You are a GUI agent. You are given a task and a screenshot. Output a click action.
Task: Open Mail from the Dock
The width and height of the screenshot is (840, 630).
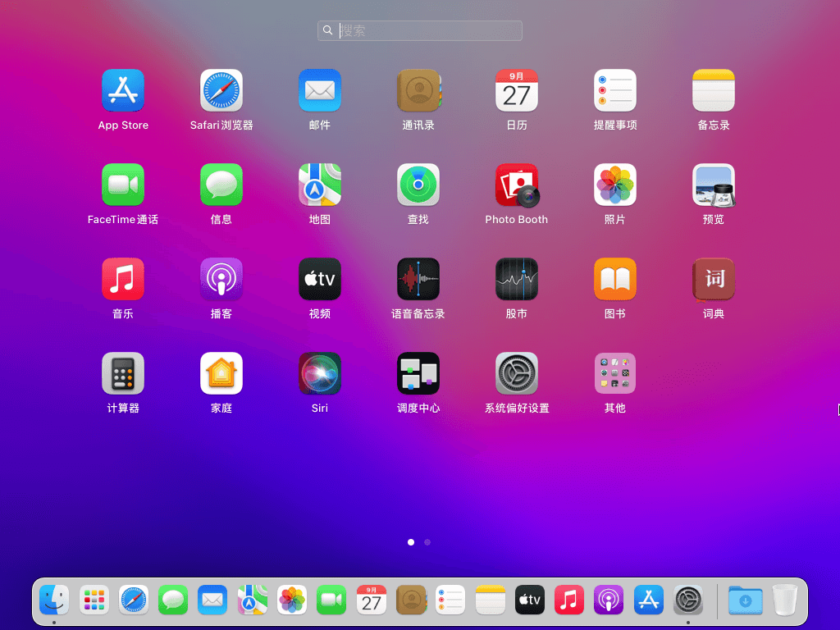[x=212, y=600]
